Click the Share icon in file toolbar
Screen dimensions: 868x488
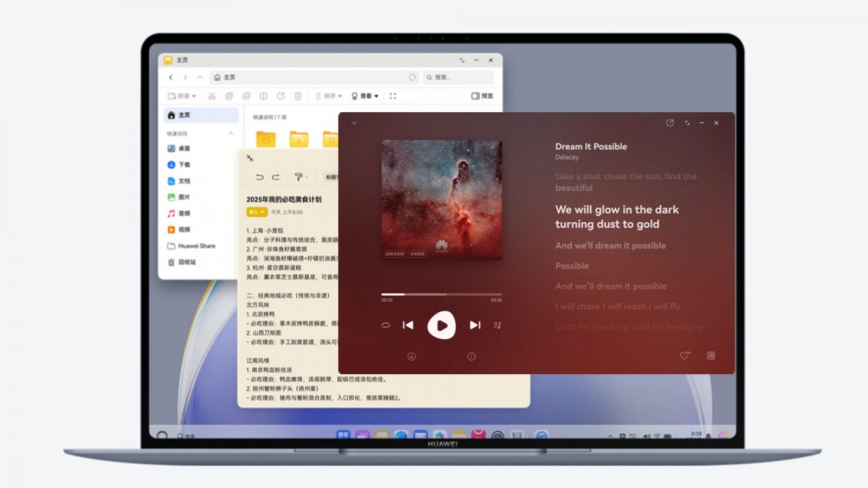click(280, 96)
